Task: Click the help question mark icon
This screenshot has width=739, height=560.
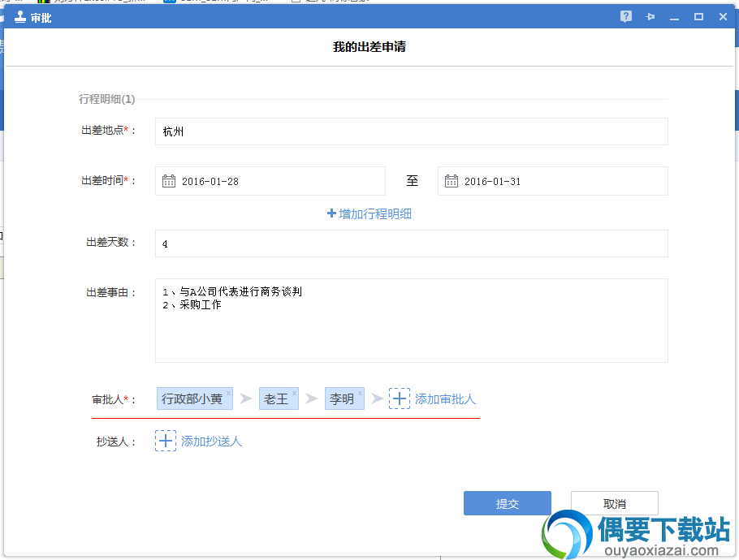Action: coord(626,17)
